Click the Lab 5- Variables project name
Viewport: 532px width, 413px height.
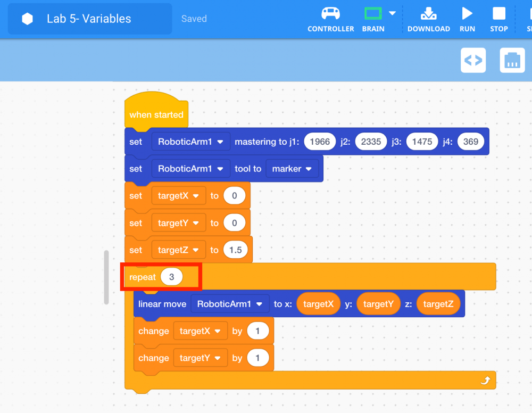coord(89,19)
